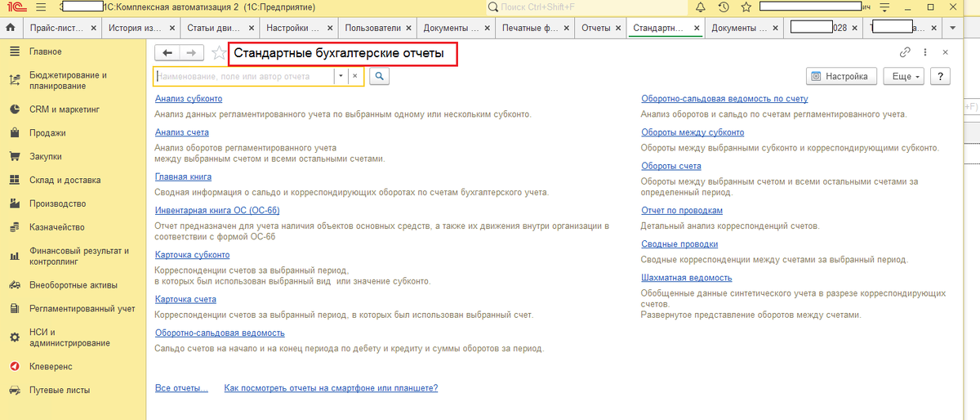Image resolution: width=980 pixels, height=420 pixels.
Task: Navigate forward with the right arrow
Action: click(x=190, y=53)
